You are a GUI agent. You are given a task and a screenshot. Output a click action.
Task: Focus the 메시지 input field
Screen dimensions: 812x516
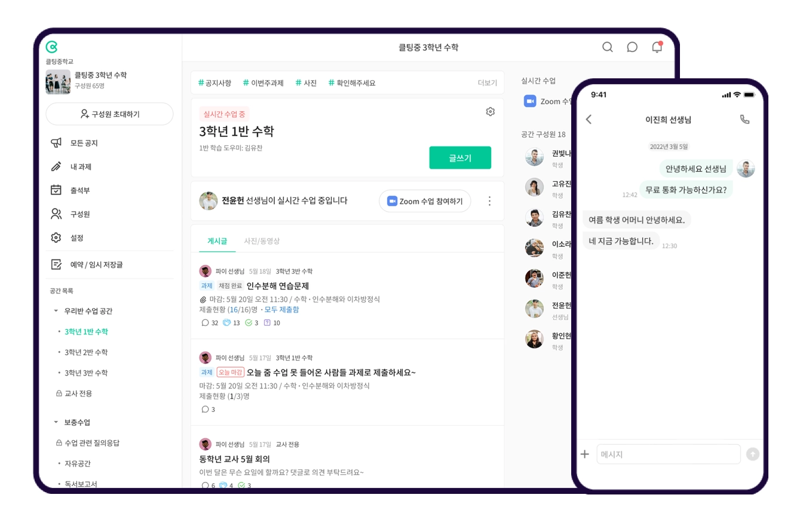coord(669,454)
